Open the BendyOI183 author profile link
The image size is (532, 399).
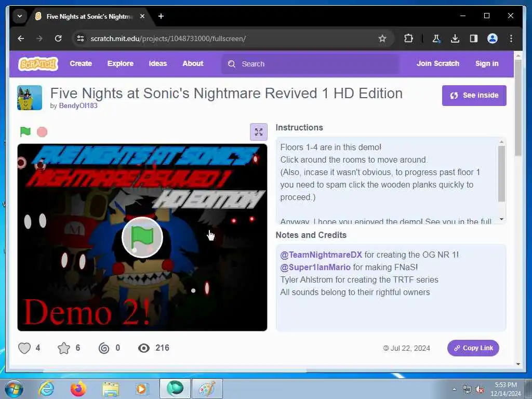[x=78, y=105]
